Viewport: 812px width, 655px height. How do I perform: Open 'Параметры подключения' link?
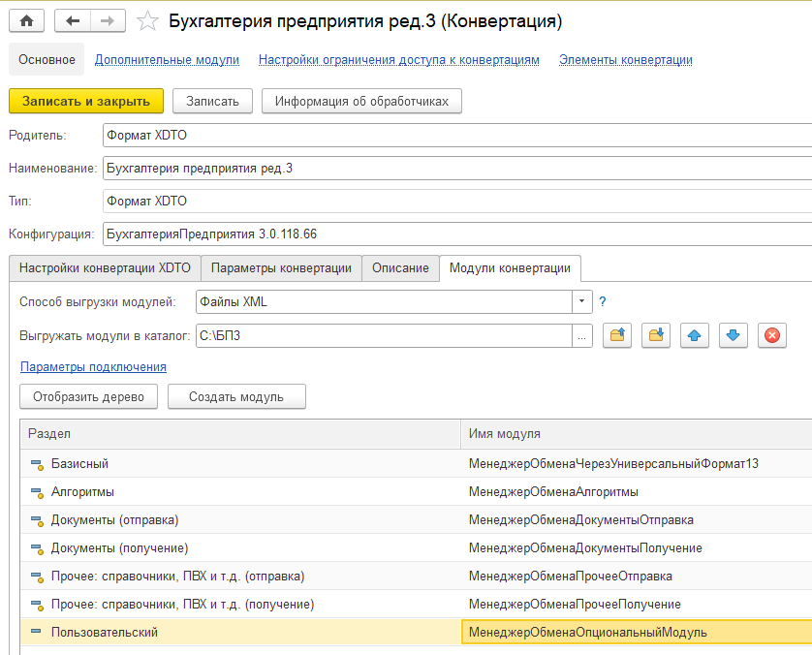coord(93,367)
